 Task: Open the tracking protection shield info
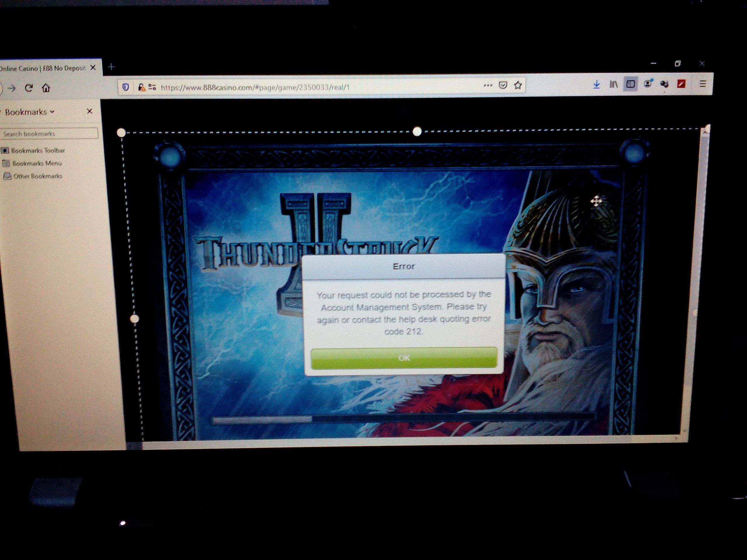tap(126, 87)
